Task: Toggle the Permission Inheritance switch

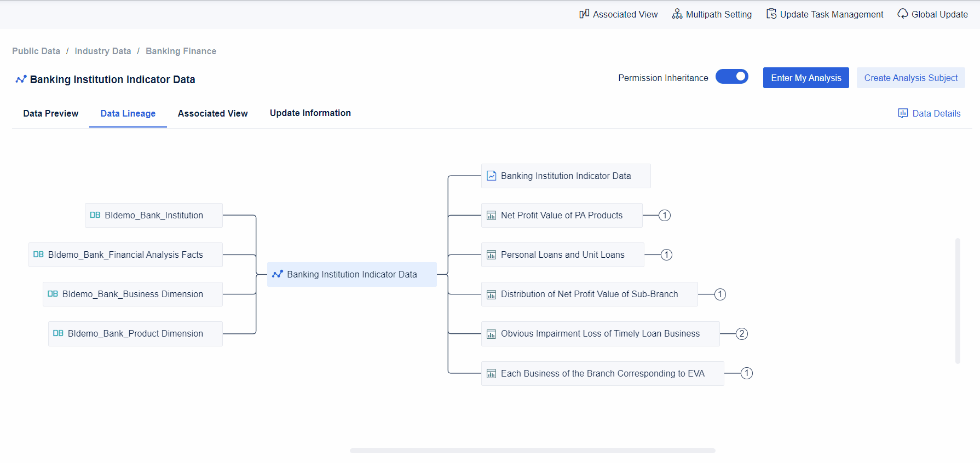Action: coord(731,77)
